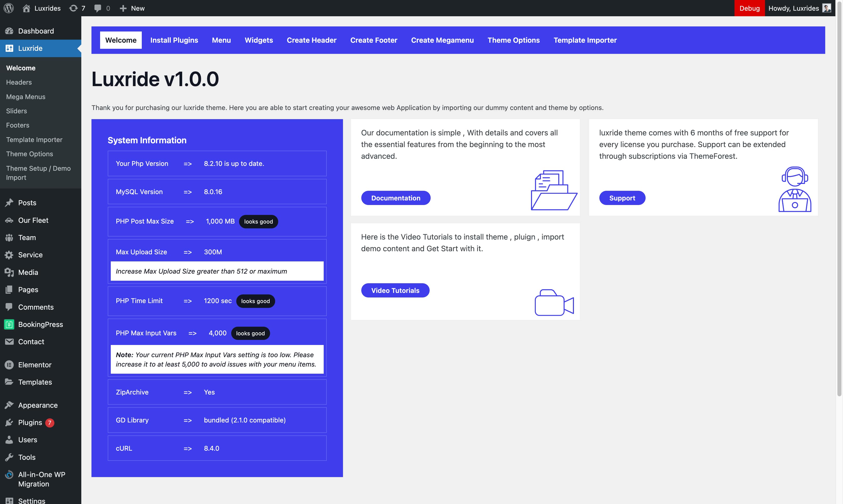Click the Contact envelope icon
This screenshot has height=504, width=843.
click(x=9, y=342)
